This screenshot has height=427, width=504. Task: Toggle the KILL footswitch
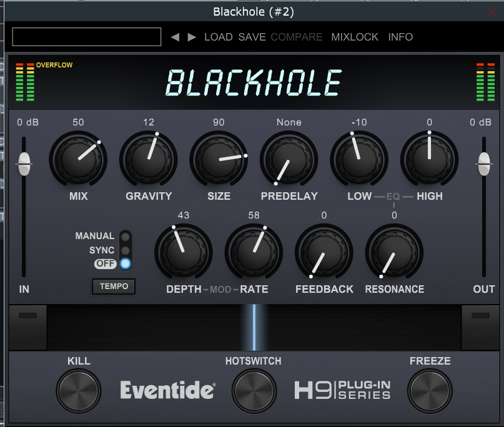pos(79,391)
